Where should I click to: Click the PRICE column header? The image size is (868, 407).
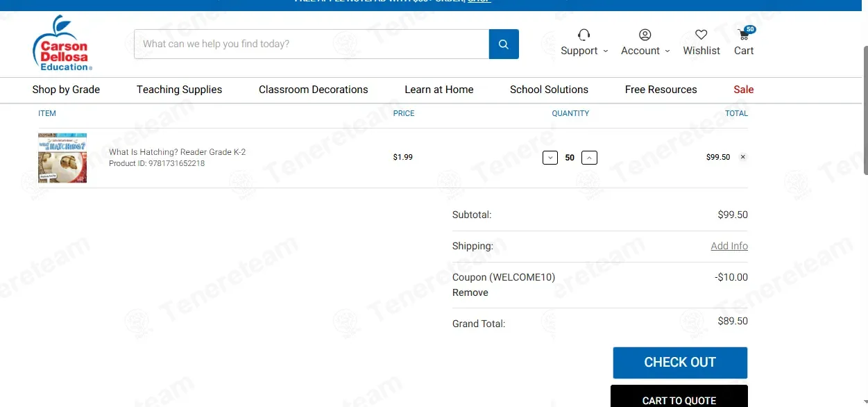coord(404,113)
